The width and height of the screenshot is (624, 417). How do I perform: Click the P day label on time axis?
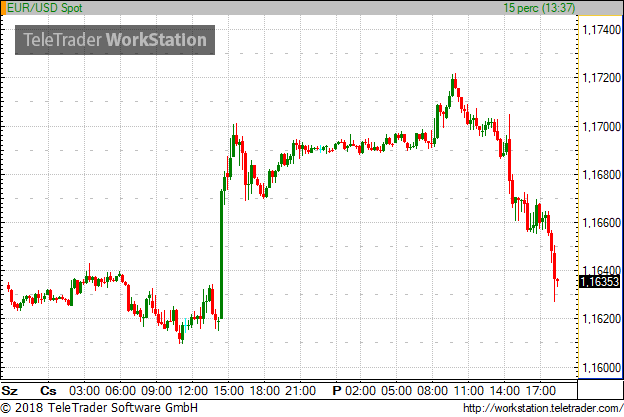[x=337, y=391]
